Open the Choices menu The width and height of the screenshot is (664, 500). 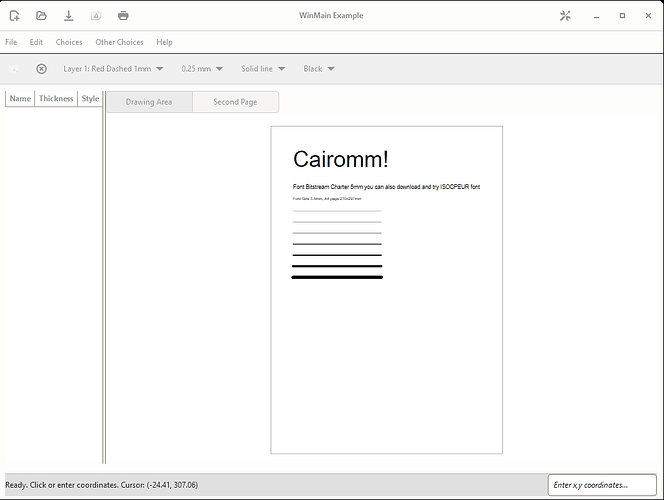[69, 42]
